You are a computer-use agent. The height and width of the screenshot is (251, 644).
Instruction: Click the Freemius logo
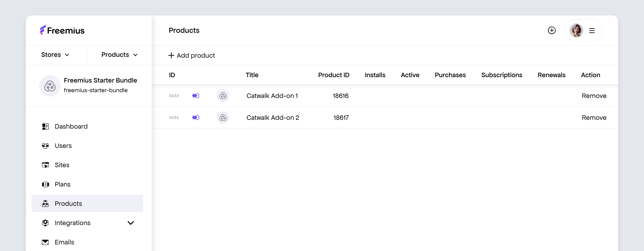pyautogui.click(x=62, y=30)
